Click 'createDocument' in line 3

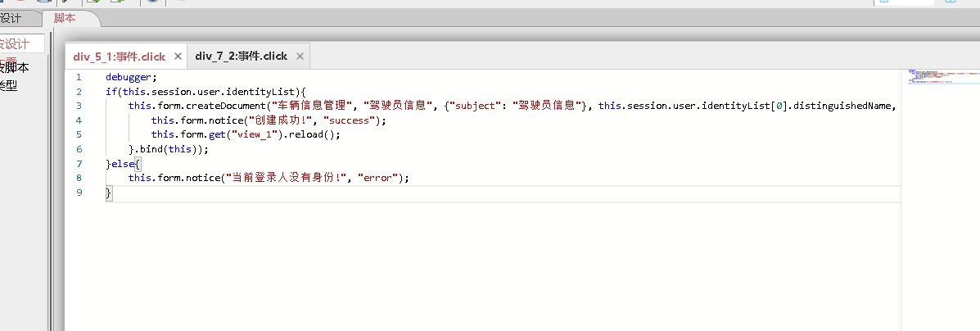coord(226,106)
